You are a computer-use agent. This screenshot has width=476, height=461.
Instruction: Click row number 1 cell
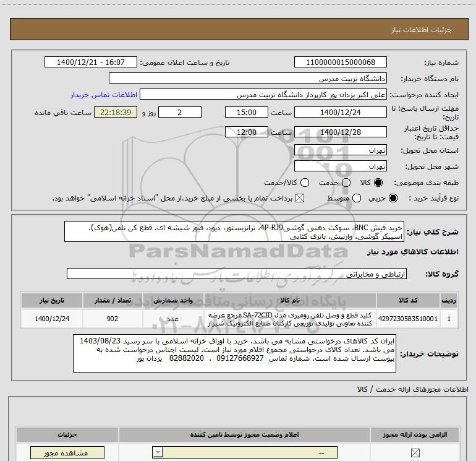[x=449, y=319]
